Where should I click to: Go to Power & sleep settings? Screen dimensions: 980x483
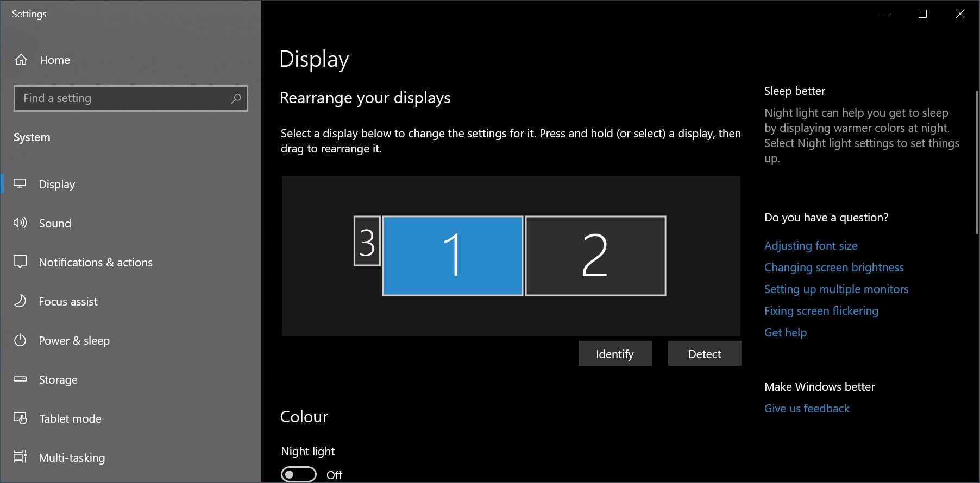pos(74,341)
